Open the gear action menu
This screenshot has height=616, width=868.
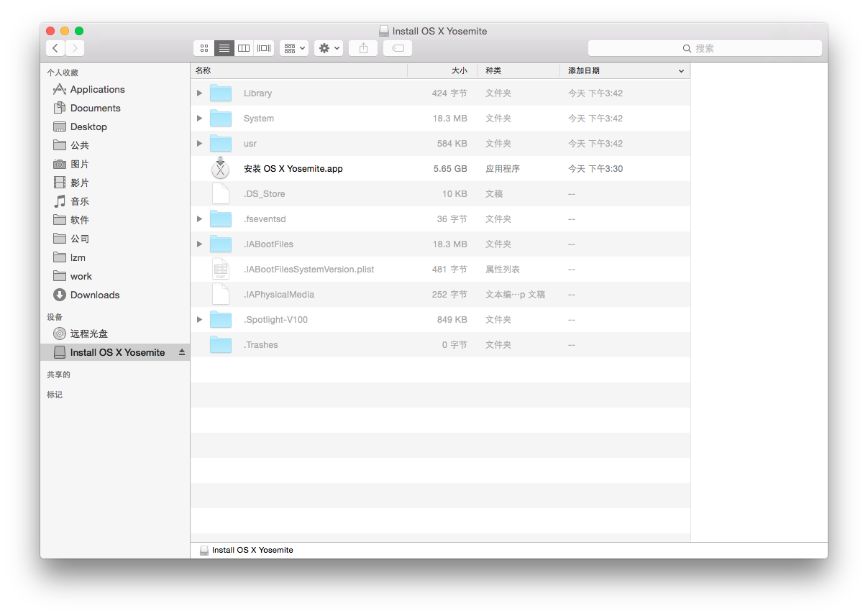point(329,48)
